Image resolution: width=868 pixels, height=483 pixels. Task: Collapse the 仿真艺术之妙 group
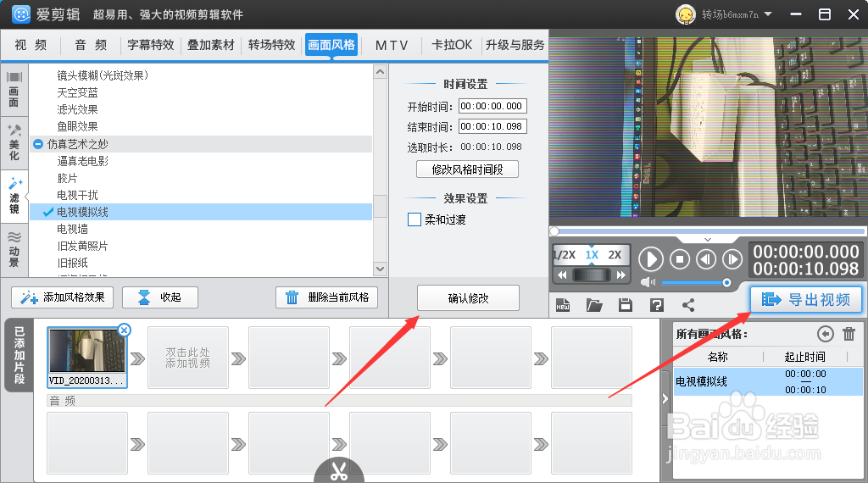pyautogui.click(x=38, y=144)
